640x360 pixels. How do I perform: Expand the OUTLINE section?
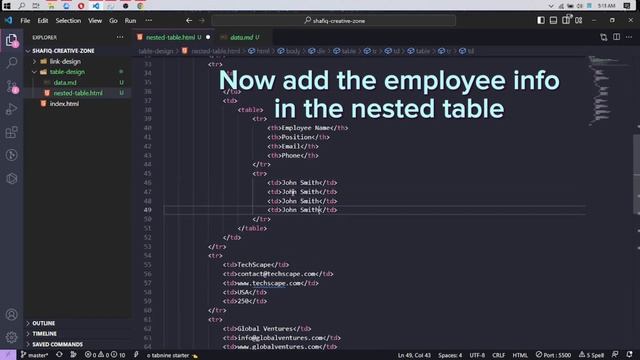(43, 323)
